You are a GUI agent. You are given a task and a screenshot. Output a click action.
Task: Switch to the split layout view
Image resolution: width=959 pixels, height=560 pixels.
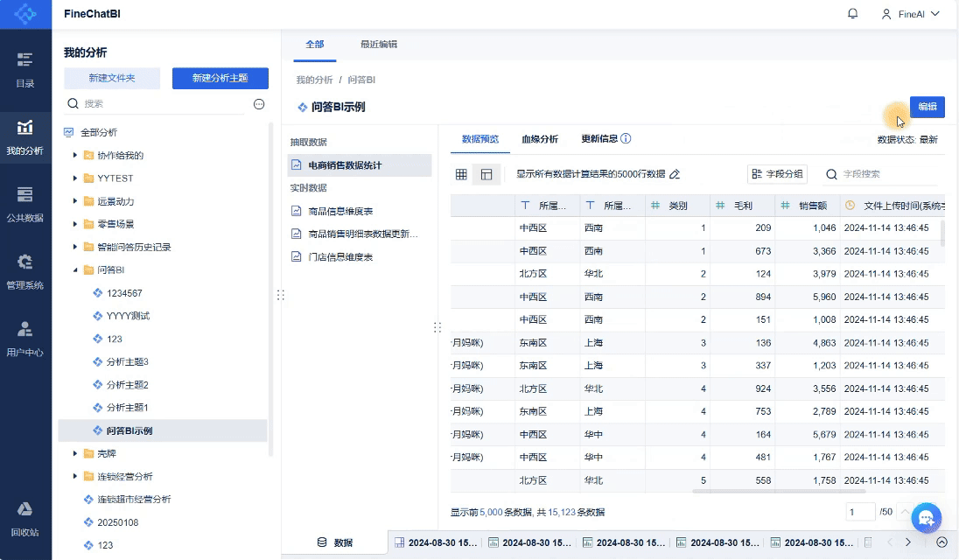(486, 174)
